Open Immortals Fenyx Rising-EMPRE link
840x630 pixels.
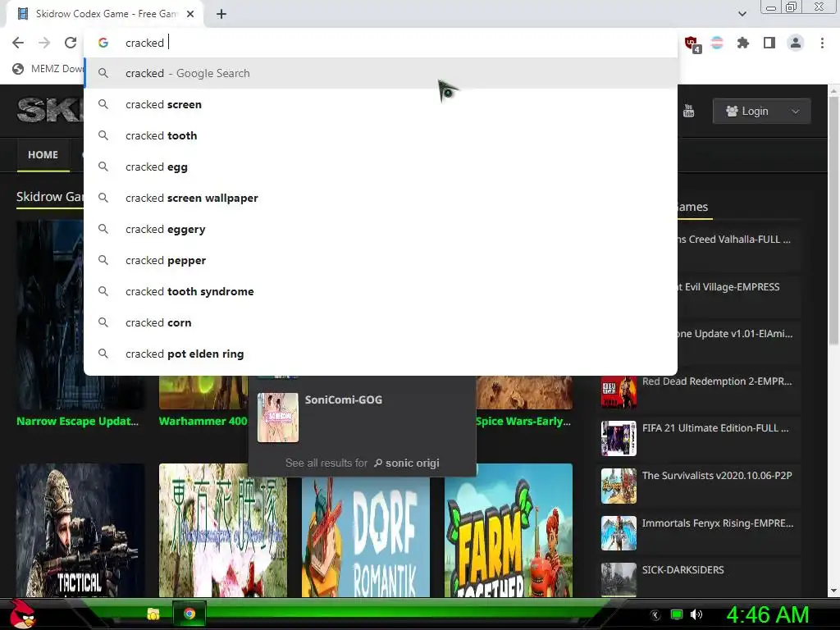718,523
